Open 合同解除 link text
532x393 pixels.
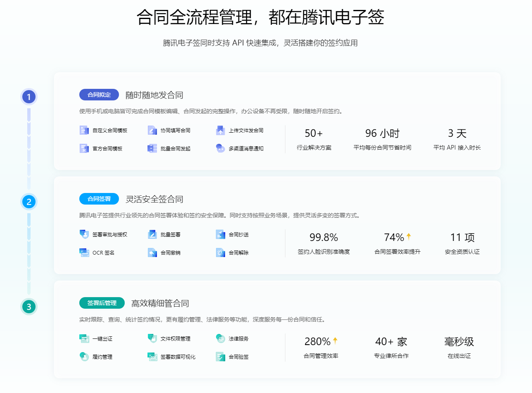239,252
